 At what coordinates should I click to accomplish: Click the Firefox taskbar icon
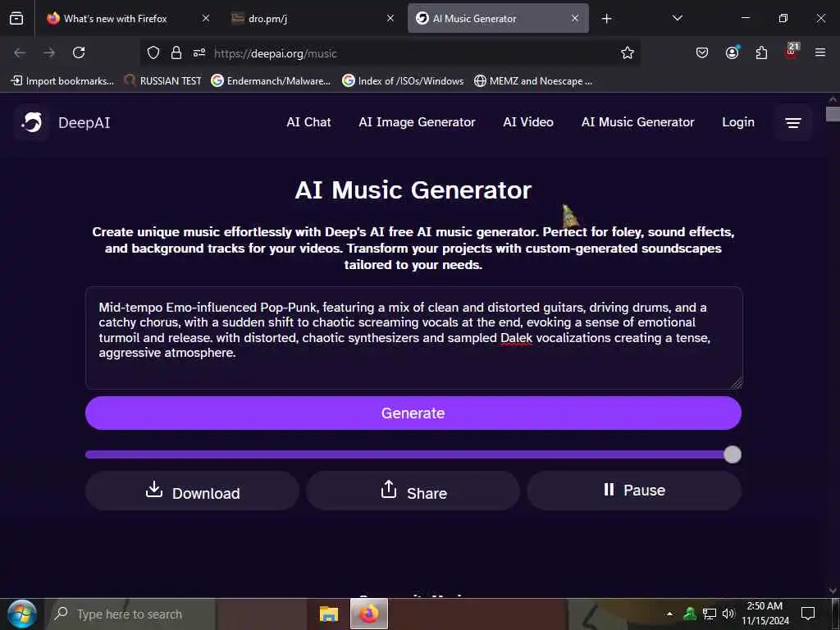(368, 614)
